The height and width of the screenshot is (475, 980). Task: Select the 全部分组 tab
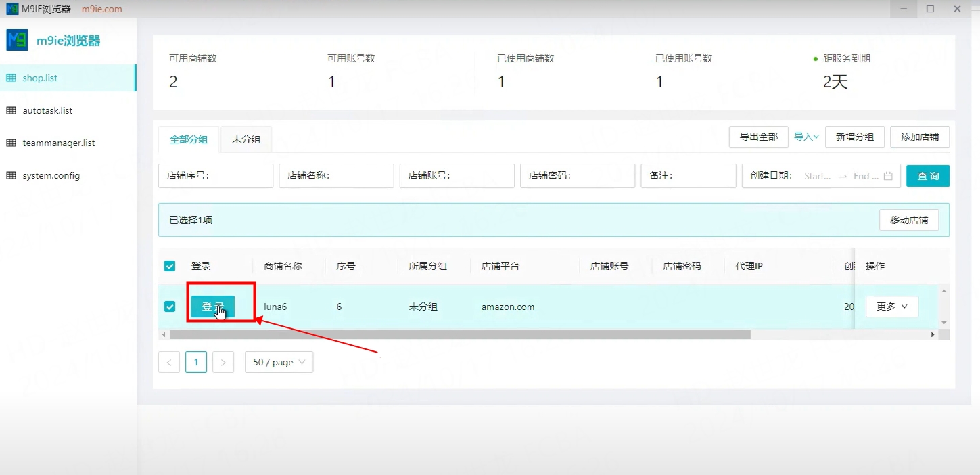189,139
